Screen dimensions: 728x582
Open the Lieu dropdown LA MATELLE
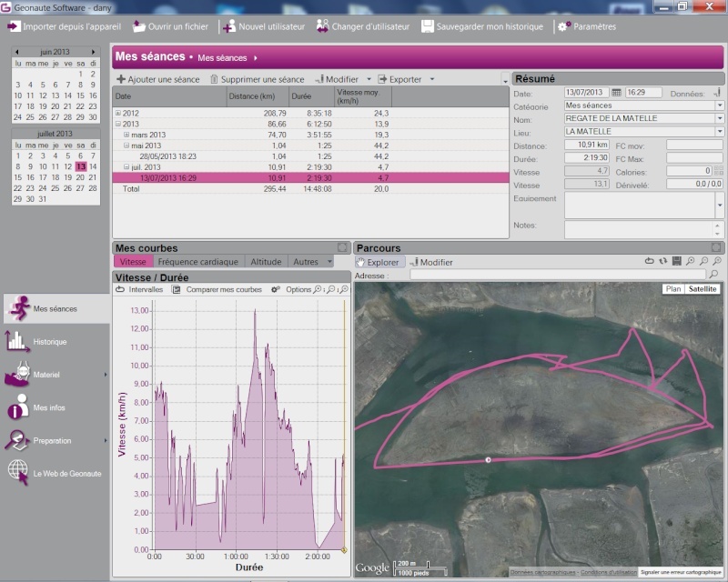719,131
